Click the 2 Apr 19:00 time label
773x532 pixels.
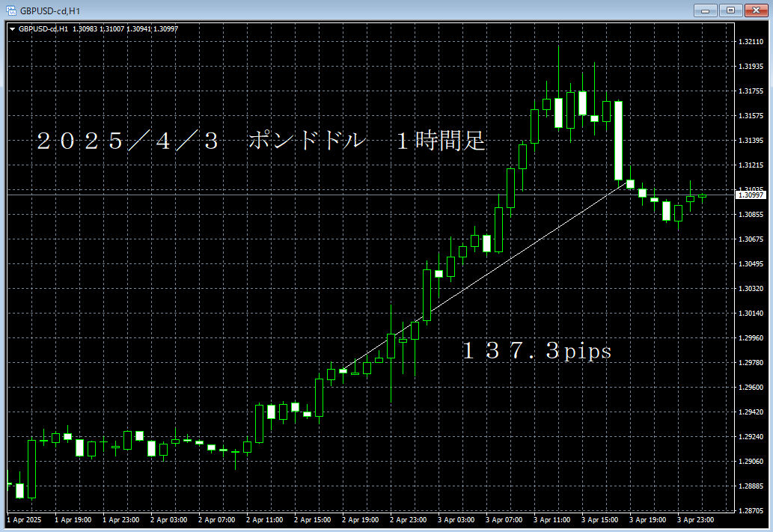361,520
